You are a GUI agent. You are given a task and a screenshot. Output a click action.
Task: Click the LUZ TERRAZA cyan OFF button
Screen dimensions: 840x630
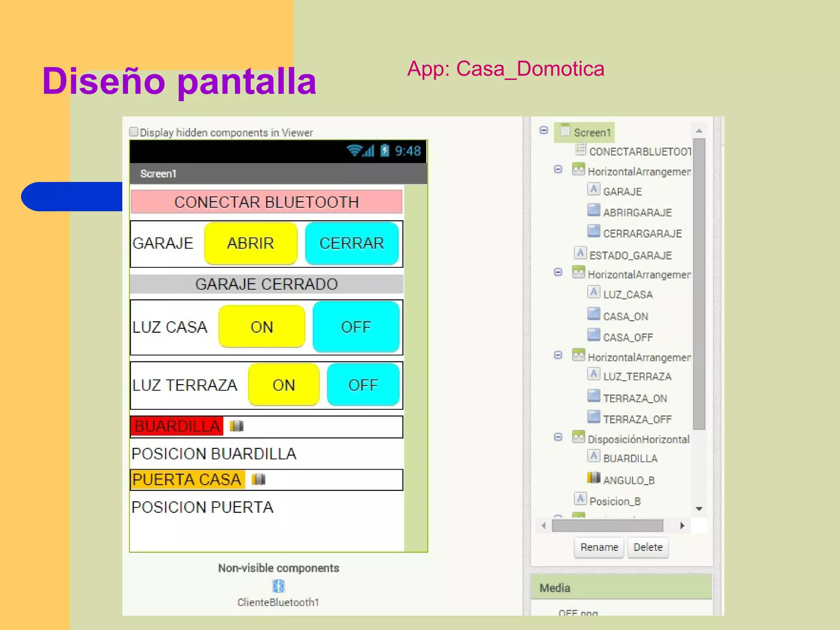[363, 385]
